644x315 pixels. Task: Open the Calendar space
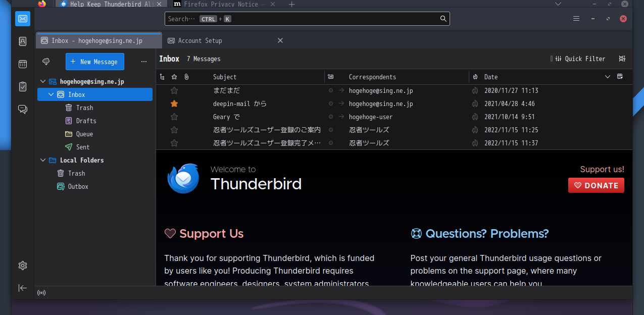point(23,64)
